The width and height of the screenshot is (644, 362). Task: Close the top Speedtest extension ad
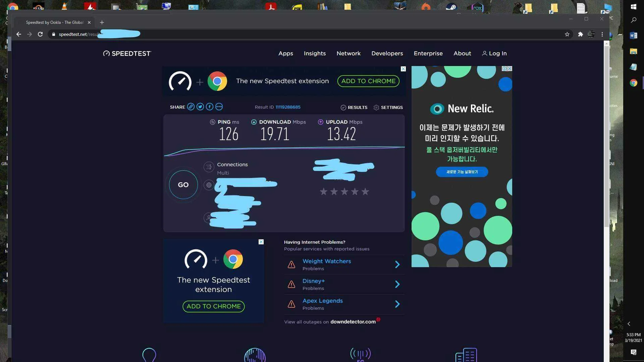tap(403, 69)
